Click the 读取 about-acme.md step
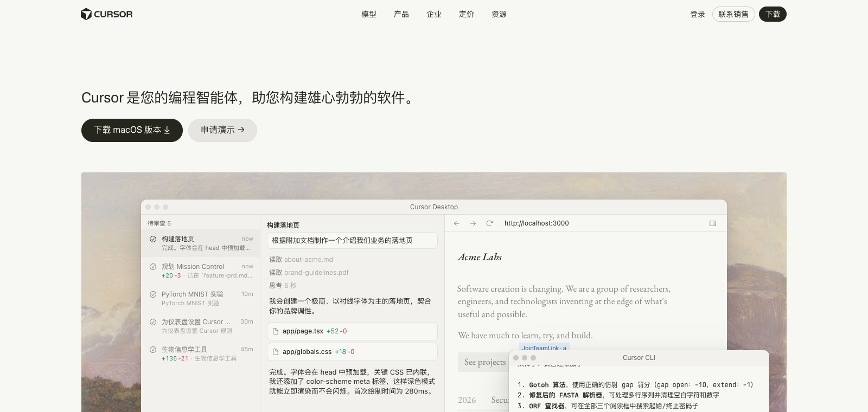The width and height of the screenshot is (868, 412). 301,260
